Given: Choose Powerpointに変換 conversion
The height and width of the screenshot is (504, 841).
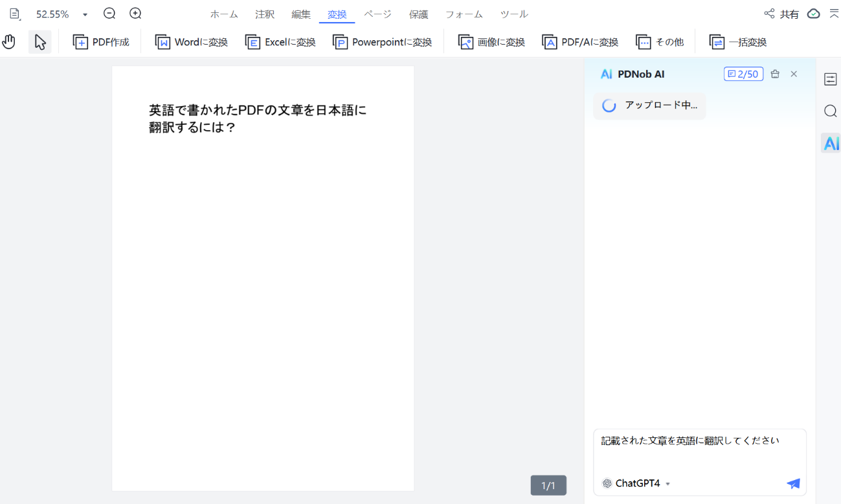Looking at the screenshot, I should pos(382,41).
